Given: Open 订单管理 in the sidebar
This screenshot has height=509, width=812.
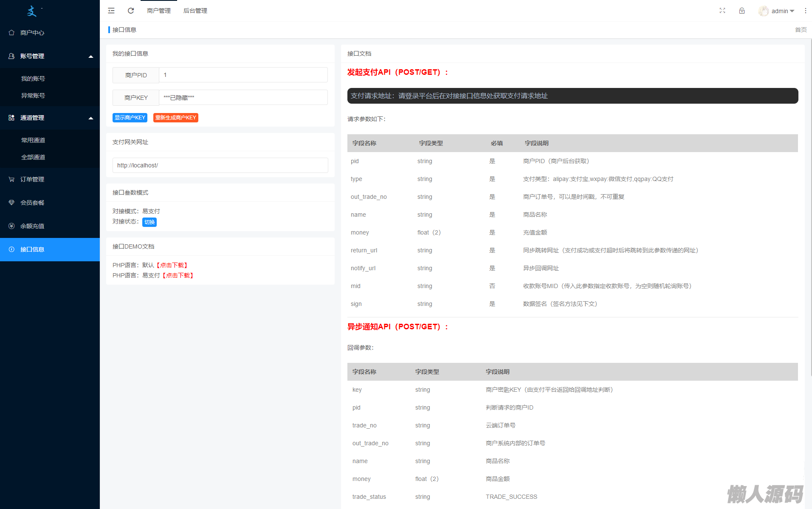Looking at the screenshot, I should point(32,179).
